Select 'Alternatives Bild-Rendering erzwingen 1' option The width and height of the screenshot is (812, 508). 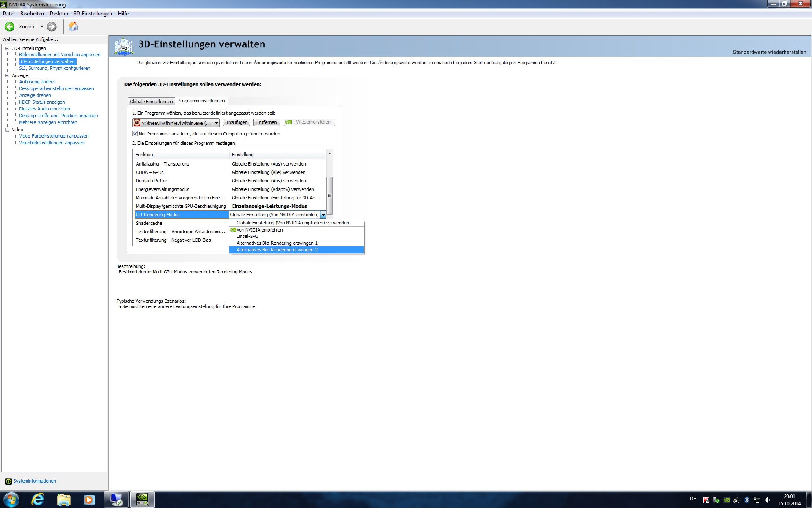pos(277,243)
